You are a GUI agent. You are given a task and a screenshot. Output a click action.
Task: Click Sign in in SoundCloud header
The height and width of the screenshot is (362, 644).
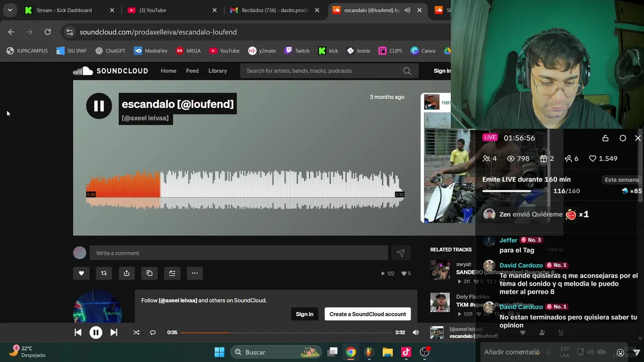pyautogui.click(x=442, y=71)
